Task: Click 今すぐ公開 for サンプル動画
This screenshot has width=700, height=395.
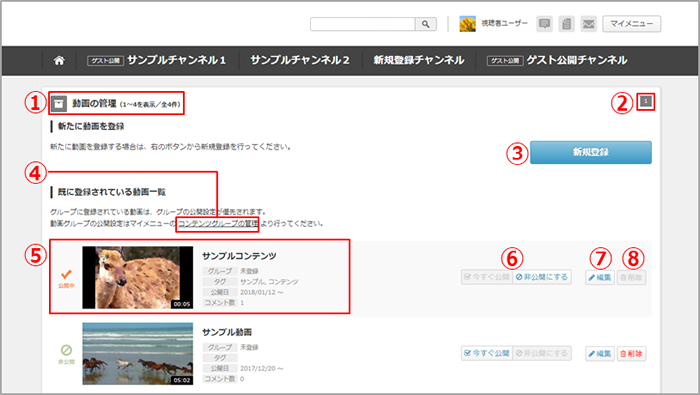Action: [487, 353]
